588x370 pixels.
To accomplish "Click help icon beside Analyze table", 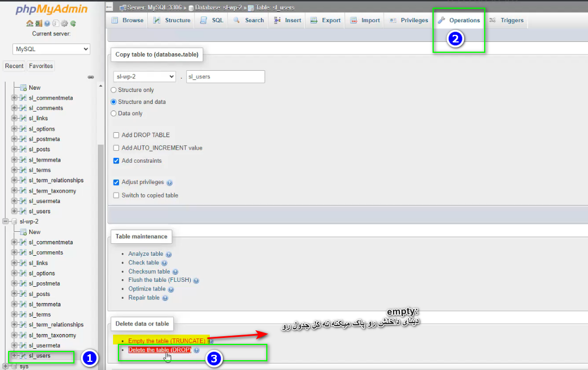I will [x=169, y=254].
